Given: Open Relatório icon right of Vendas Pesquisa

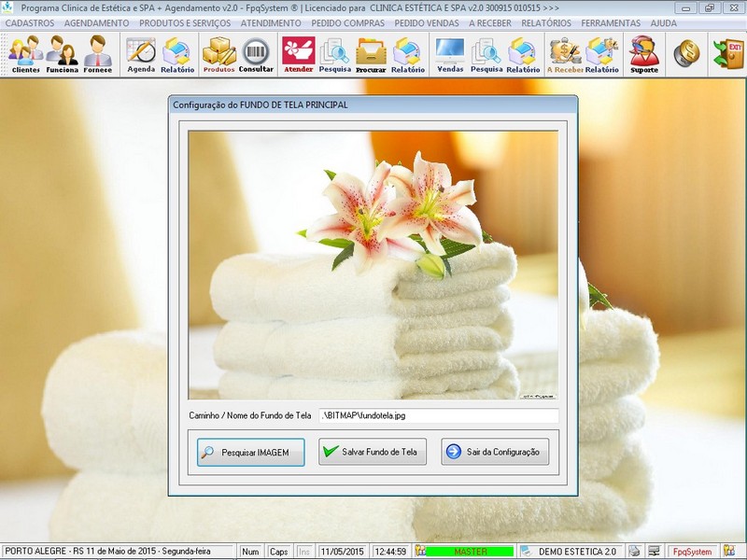Looking at the screenshot, I should point(523,55).
